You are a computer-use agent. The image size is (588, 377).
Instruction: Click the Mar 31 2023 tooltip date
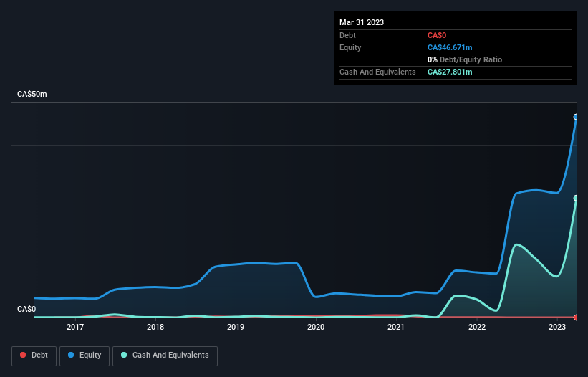(x=362, y=22)
